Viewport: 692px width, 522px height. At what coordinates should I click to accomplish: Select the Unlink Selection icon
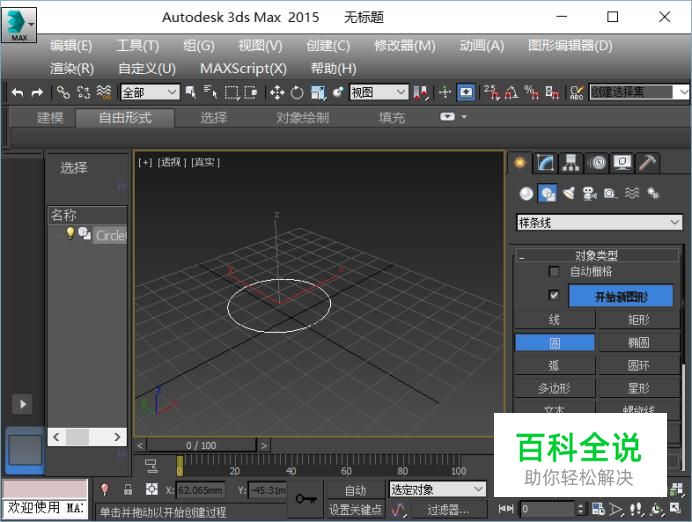pos(83,93)
